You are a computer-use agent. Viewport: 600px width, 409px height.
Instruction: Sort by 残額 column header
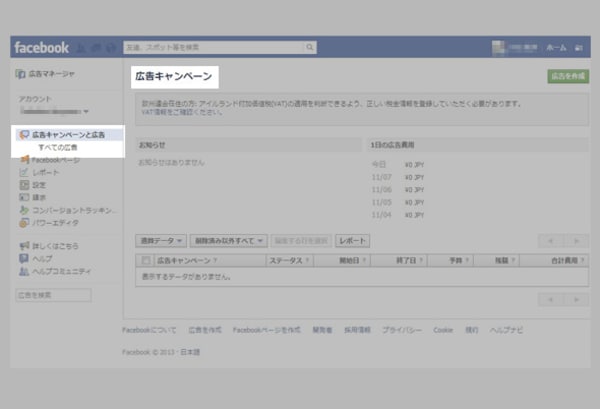click(501, 261)
